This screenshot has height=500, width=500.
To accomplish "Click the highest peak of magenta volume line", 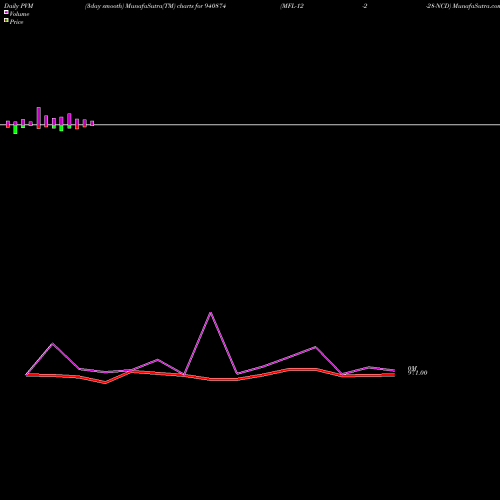I will 211,313.
